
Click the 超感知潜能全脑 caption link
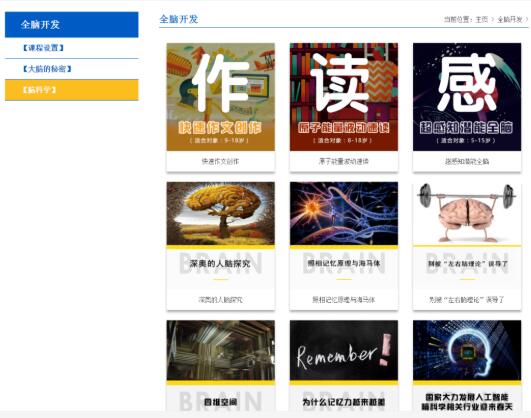467,162
